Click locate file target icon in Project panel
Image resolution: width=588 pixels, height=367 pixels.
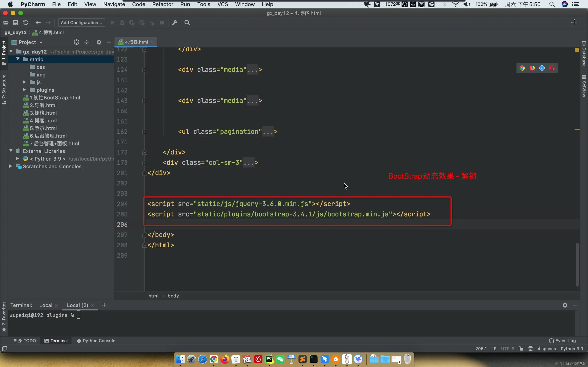[x=76, y=42]
